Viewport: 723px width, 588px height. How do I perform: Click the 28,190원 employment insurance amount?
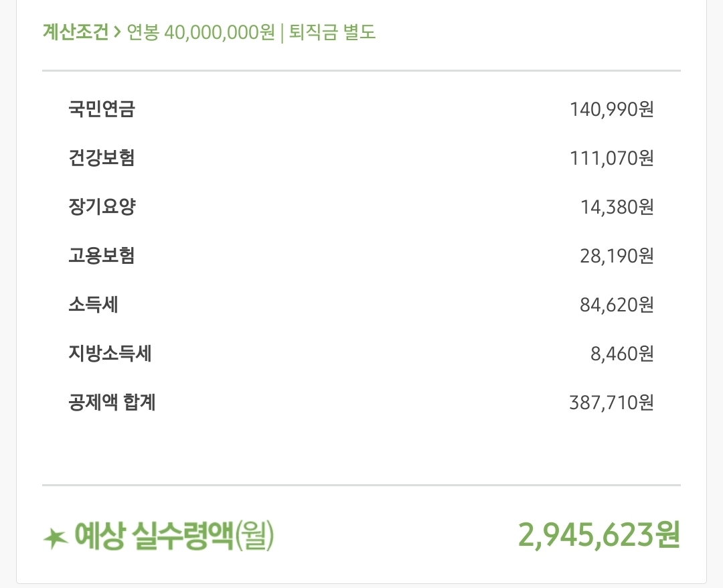tap(617, 256)
